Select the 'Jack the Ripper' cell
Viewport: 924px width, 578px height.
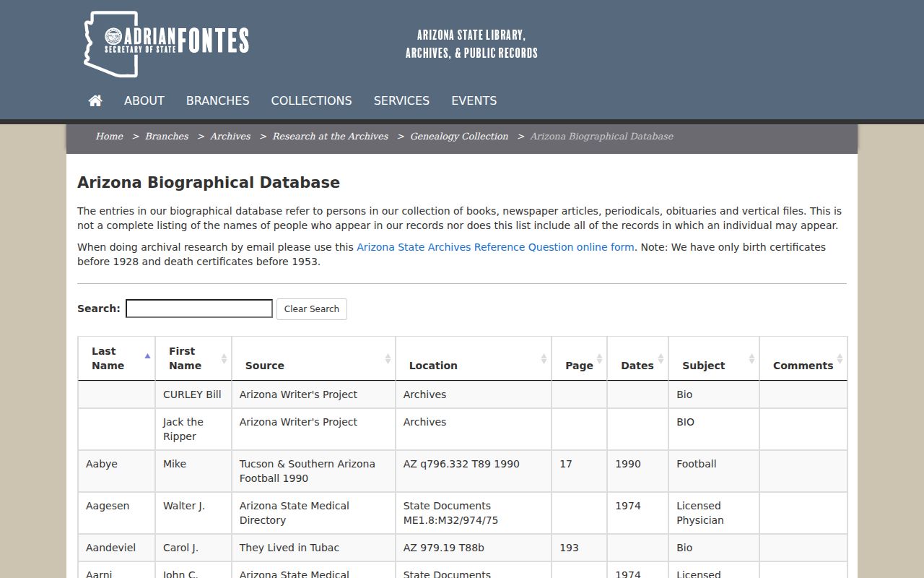pos(193,429)
